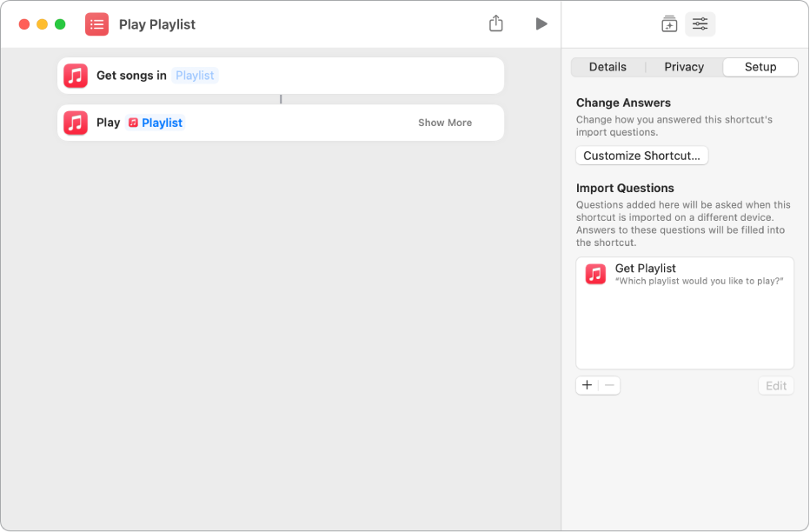The image size is (810, 532).
Task: Expand Play action with Show More
Action: click(445, 123)
